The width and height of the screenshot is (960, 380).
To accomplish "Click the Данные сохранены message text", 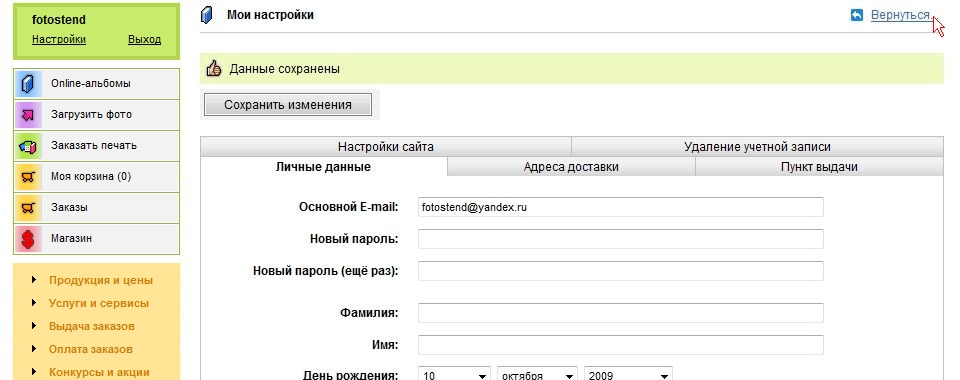I will click(x=285, y=69).
